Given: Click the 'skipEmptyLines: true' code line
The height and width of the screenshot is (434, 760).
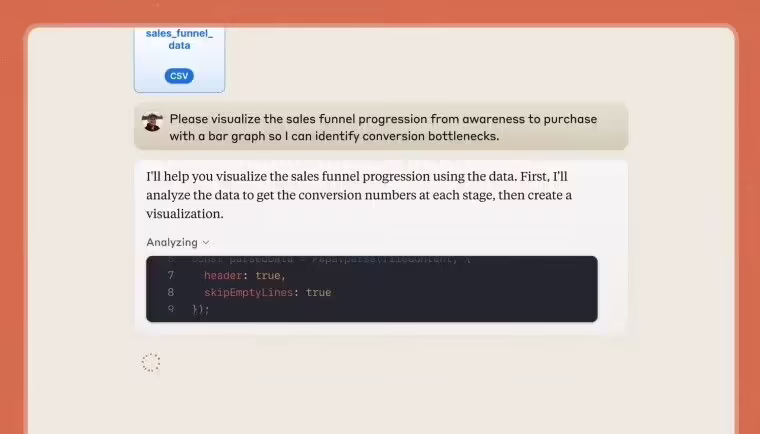Looking at the screenshot, I should pos(267,292).
